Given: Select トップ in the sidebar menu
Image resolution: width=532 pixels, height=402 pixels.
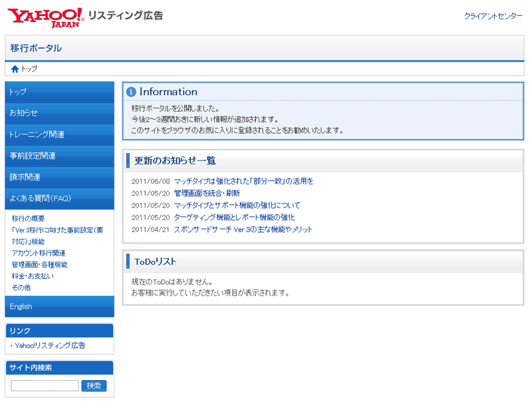Looking at the screenshot, I should (59, 92).
